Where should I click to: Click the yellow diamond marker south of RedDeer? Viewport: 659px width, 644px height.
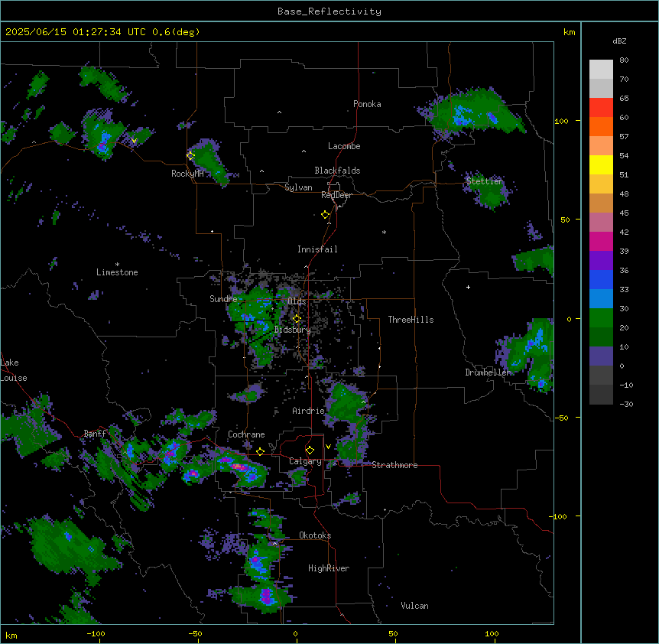coord(325,215)
